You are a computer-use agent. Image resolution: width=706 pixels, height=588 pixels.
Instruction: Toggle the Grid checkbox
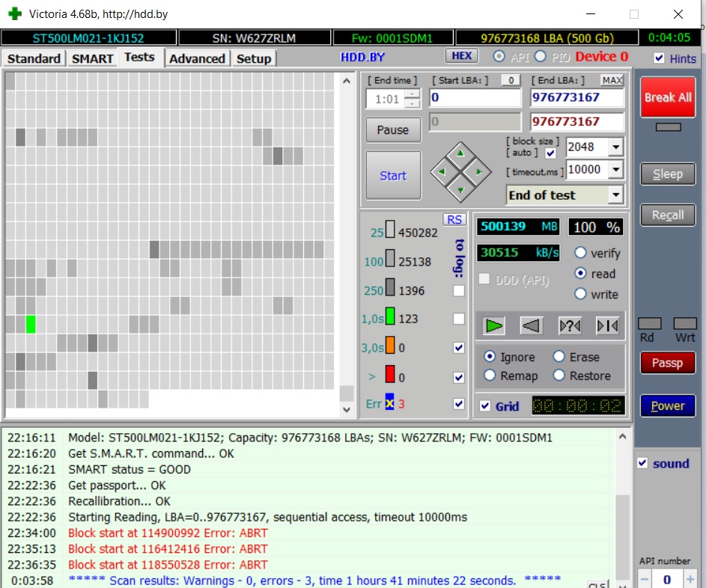click(486, 406)
